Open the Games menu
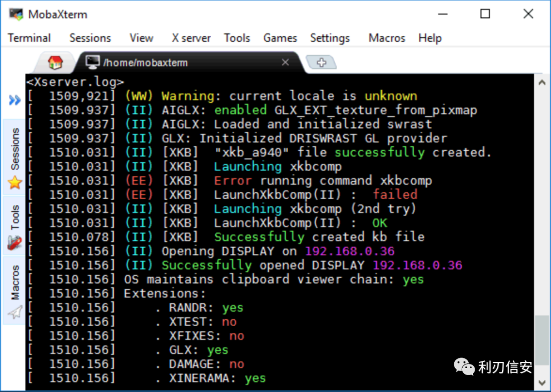 280,38
